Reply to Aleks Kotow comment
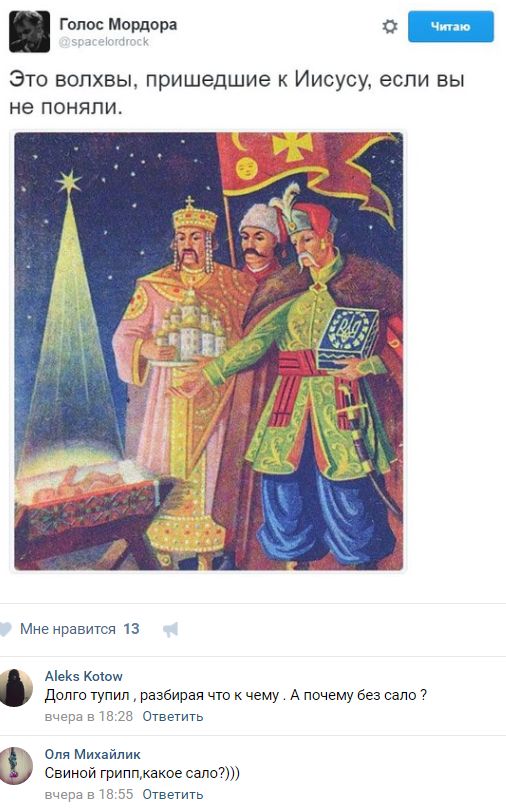The height and width of the screenshot is (809, 506). tap(173, 716)
